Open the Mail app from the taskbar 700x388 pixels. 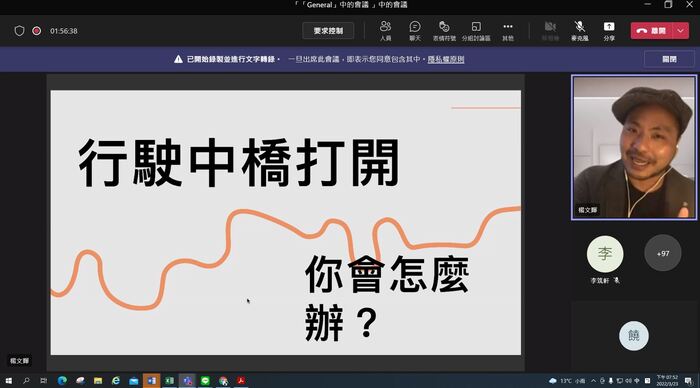tap(133, 381)
